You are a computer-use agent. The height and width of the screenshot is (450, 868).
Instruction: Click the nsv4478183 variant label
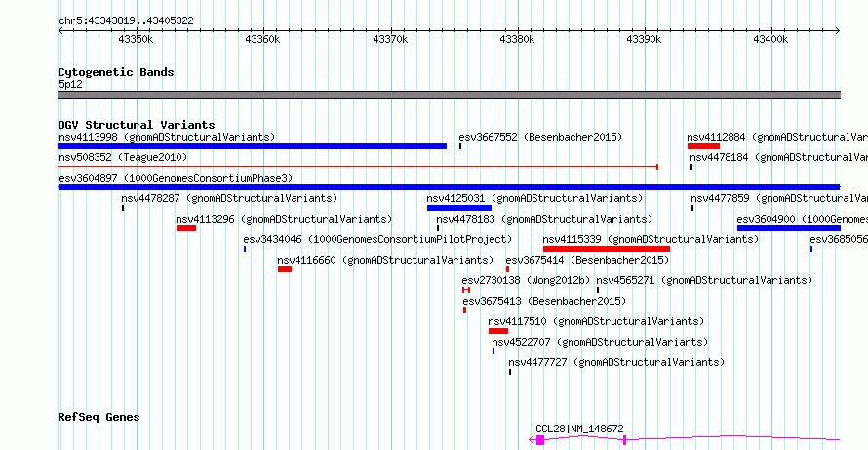coord(544,219)
